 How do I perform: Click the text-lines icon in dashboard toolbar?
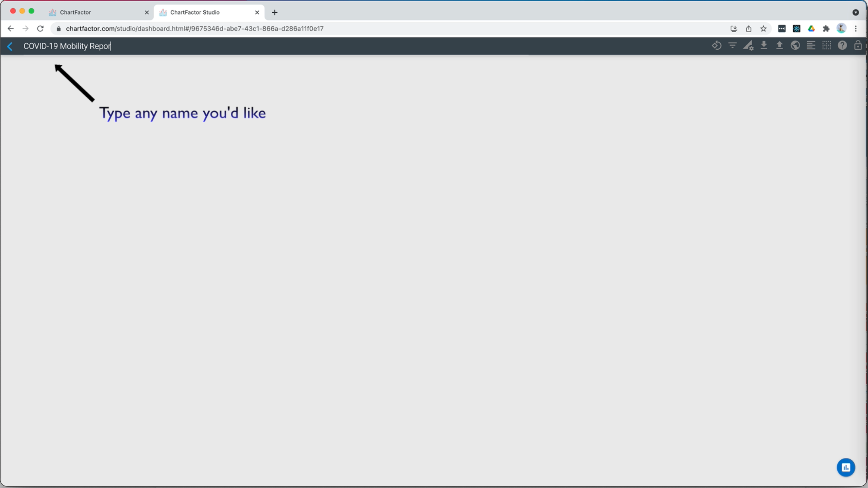coord(811,46)
